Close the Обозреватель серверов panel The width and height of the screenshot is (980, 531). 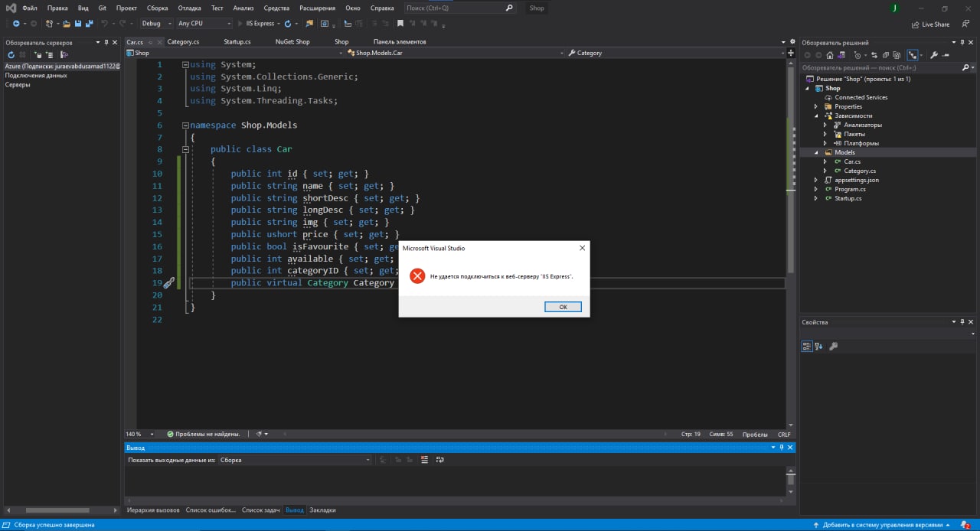114,43
